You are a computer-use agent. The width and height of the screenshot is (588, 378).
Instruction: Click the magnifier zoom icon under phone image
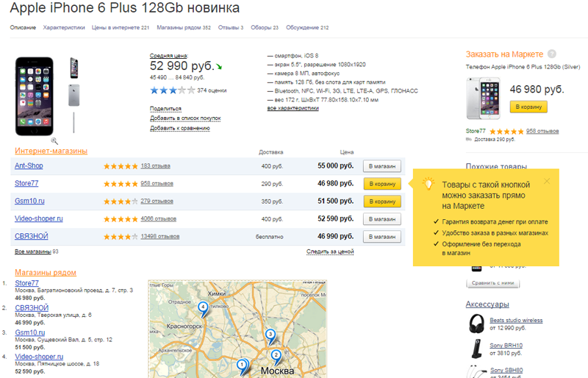pyautogui.click(x=54, y=140)
